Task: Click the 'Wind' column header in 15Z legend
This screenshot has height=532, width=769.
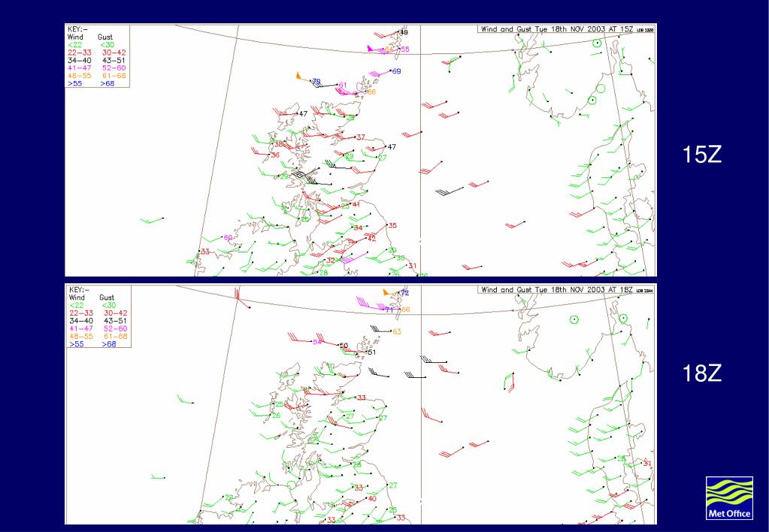Action: coord(75,38)
